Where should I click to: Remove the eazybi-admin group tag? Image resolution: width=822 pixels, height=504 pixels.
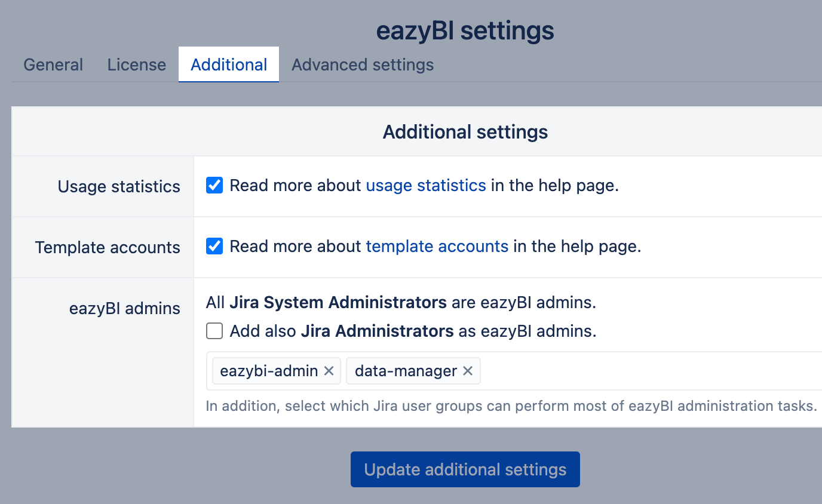tap(329, 371)
